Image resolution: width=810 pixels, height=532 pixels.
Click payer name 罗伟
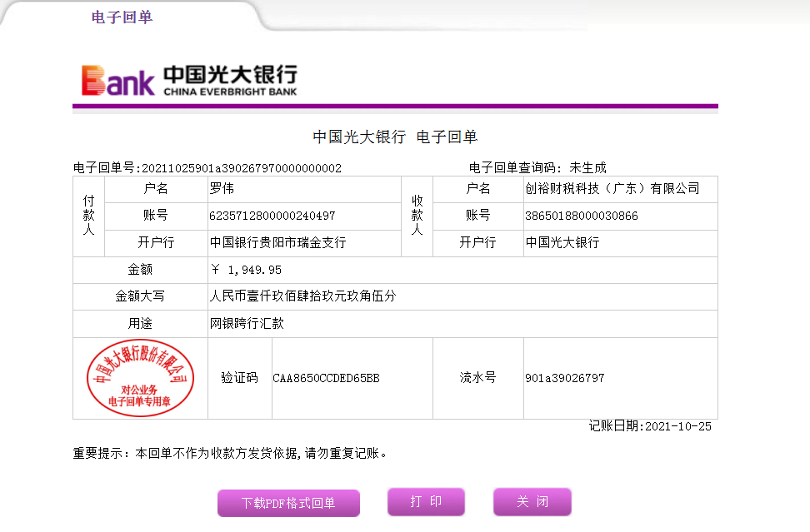click(222, 188)
